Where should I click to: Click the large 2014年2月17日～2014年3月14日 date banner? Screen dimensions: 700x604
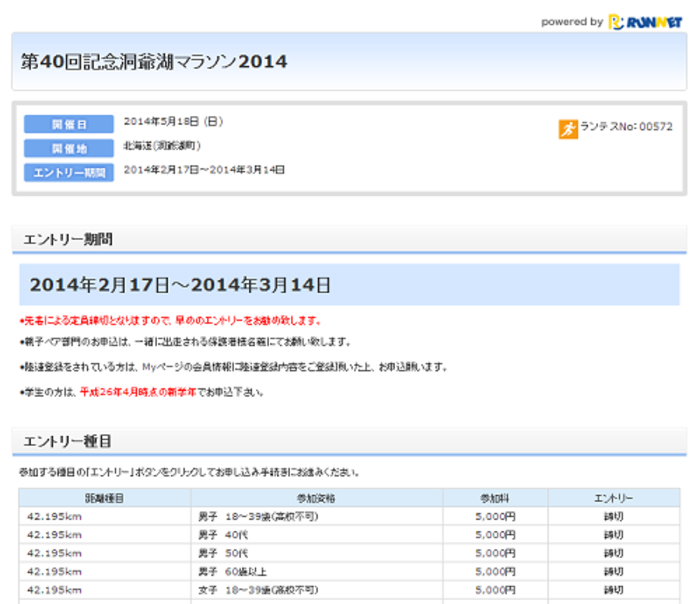[x=180, y=284]
